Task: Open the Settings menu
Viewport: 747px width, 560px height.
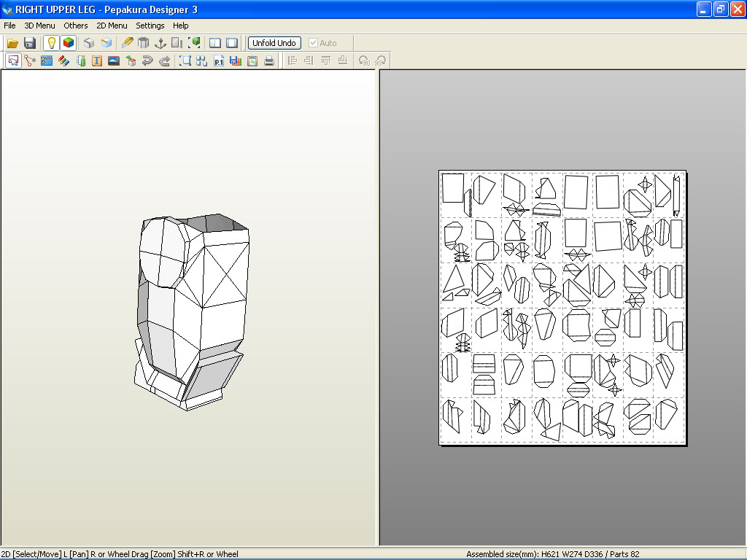Action: 150,26
